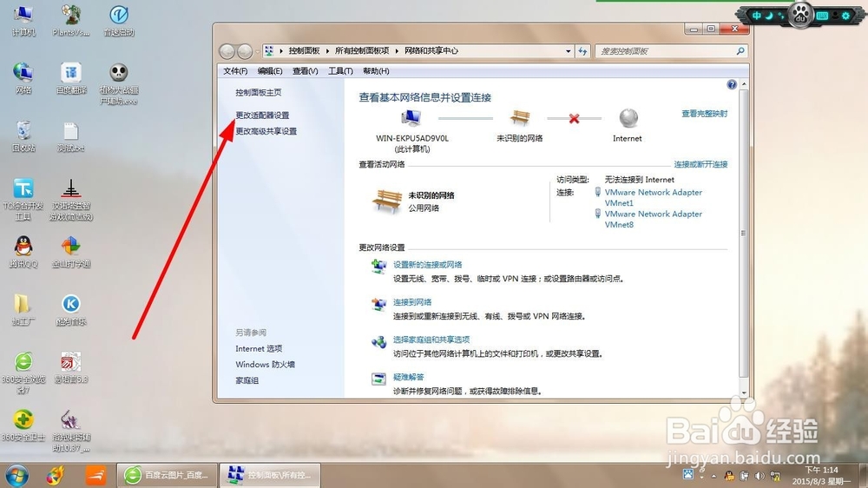868x488 pixels.
Task: Open the 文件(F) menu
Action: tap(235, 71)
